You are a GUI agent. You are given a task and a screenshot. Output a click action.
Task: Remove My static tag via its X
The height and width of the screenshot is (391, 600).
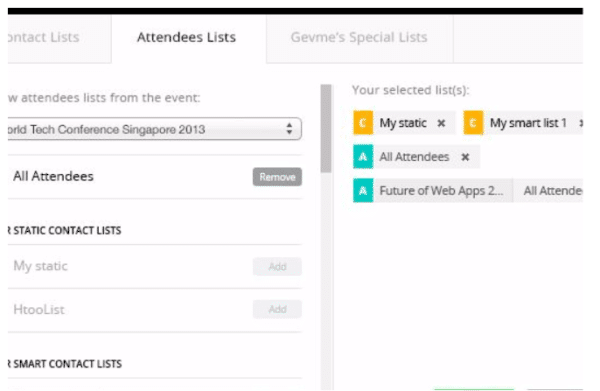point(441,123)
